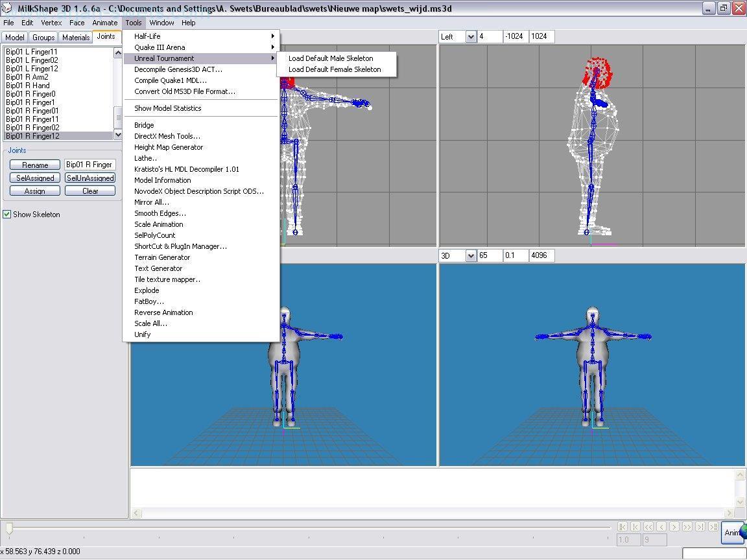
Task: Click the Clear button
Action: (90, 191)
